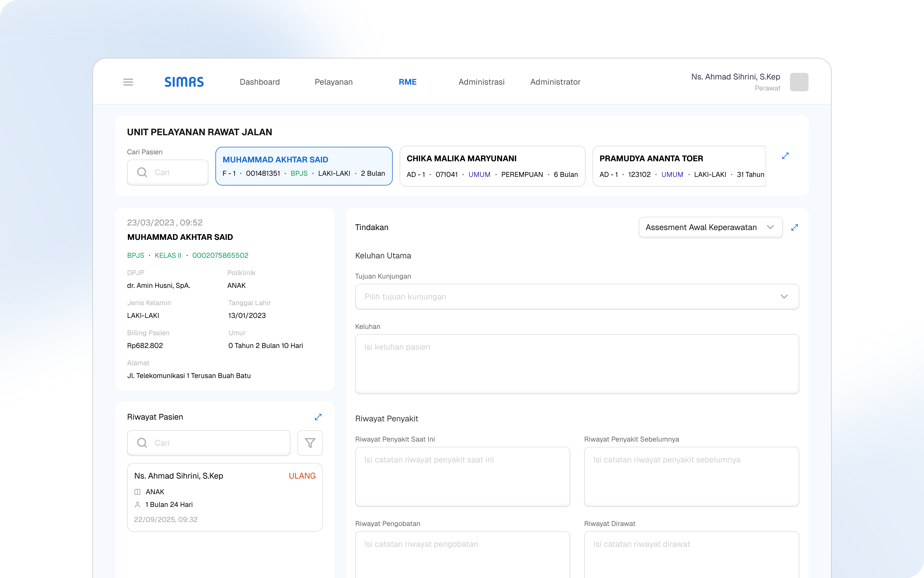Click the birth date 13/01/2023

point(247,315)
